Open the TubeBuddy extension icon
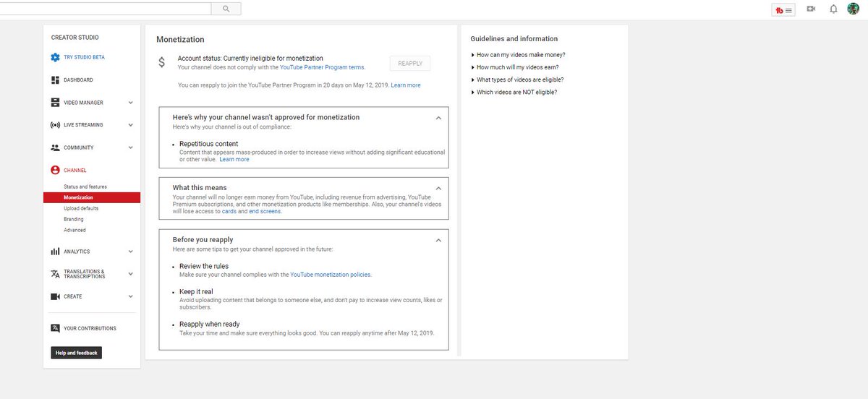868x399 pixels. [783, 9]
